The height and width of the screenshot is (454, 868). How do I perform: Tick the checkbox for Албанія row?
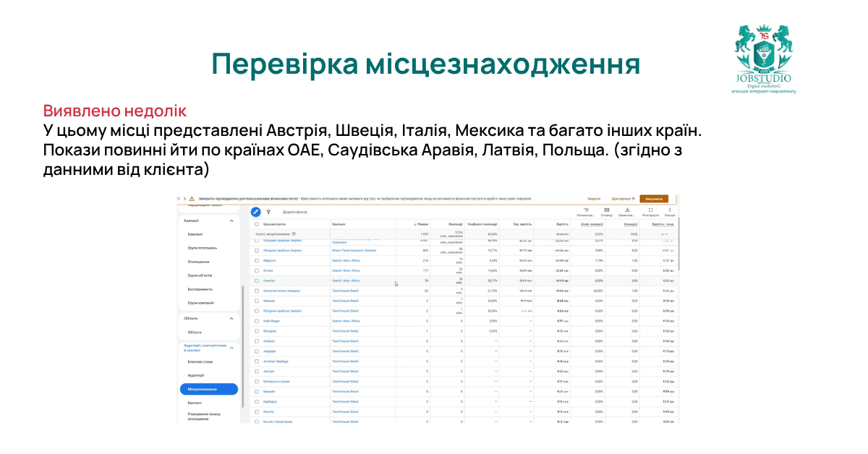257,340
